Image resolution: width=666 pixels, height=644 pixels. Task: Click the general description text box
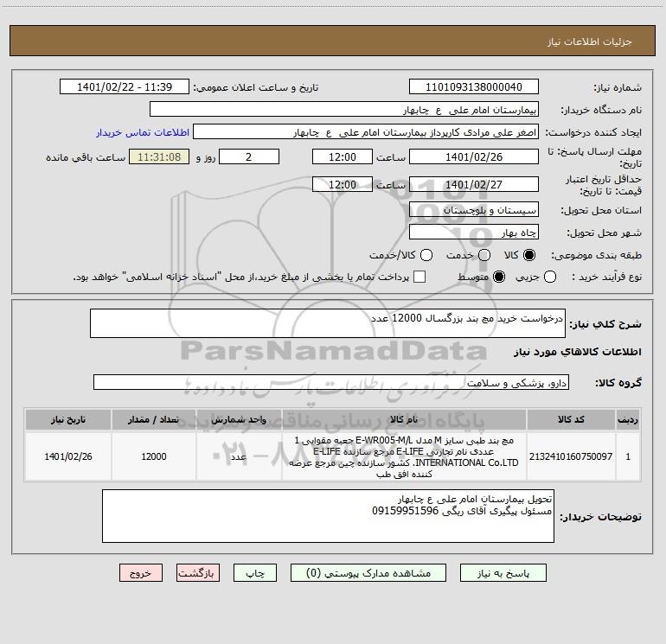328,323
